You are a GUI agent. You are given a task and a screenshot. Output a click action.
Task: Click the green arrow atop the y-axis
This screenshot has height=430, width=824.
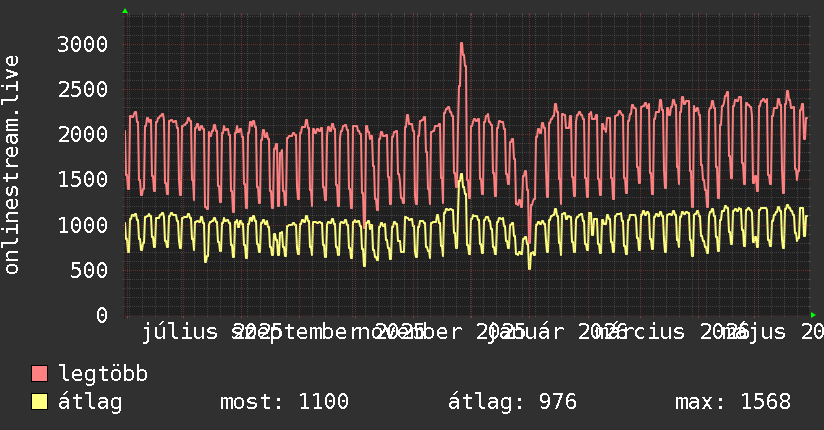click(125, 11)
